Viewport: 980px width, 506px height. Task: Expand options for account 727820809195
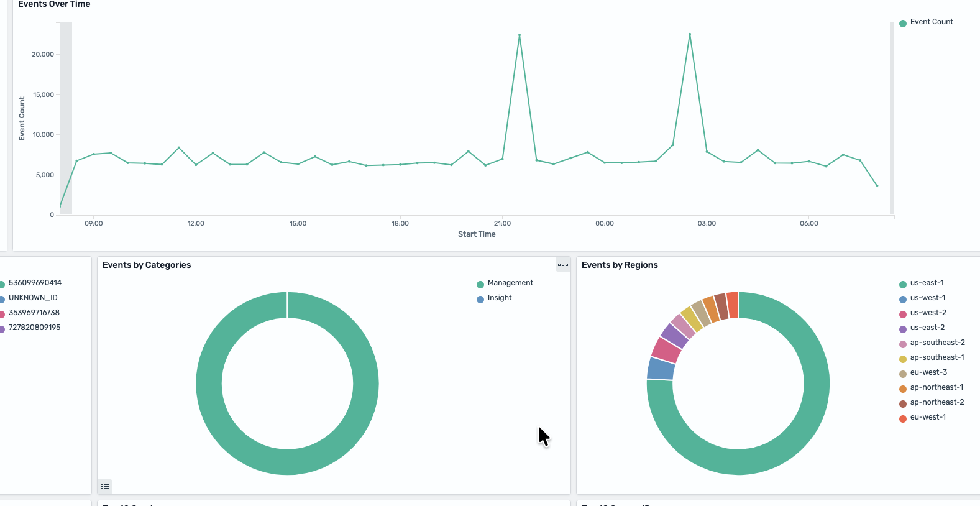pyautogui.click(x=34, y=328)
